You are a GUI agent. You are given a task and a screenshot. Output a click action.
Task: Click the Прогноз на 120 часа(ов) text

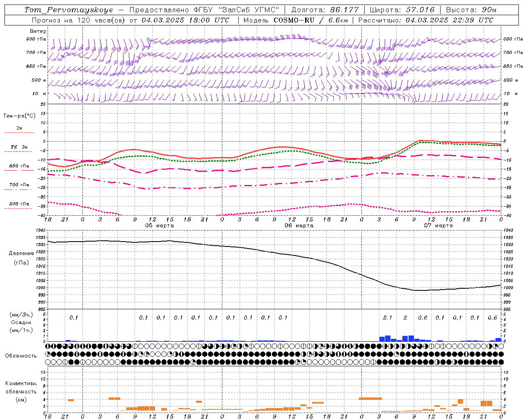click(79, 20)
